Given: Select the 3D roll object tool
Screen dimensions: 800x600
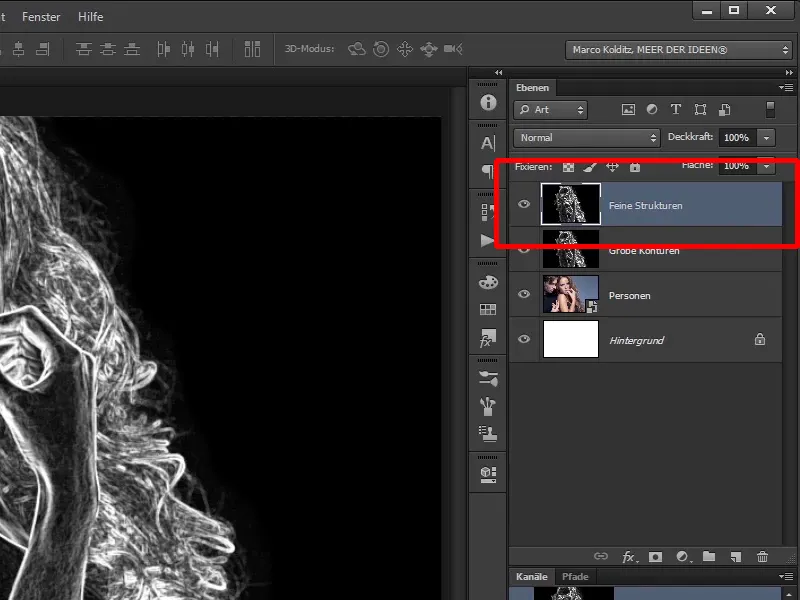Looking at the screenshot, I should 381,49.
